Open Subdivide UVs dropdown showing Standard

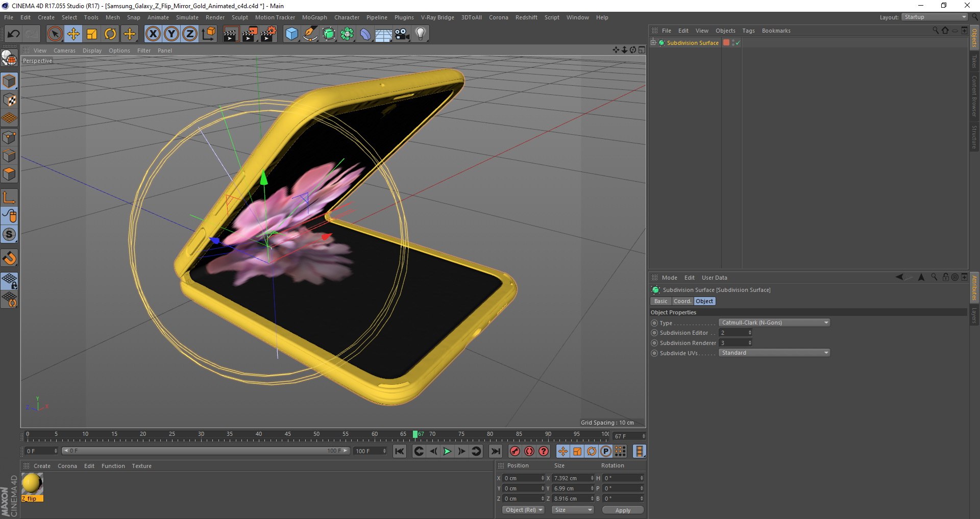[x=774, y=353]
